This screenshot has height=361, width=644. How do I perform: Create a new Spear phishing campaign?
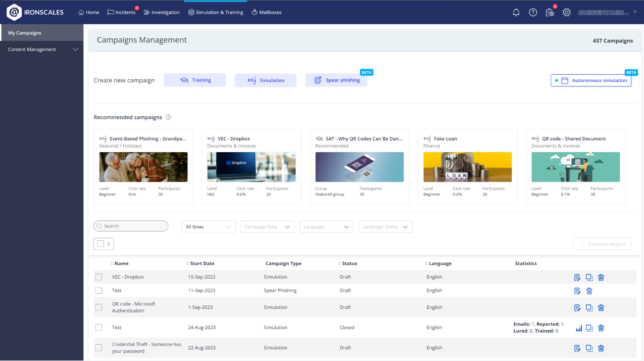[336, 80]
